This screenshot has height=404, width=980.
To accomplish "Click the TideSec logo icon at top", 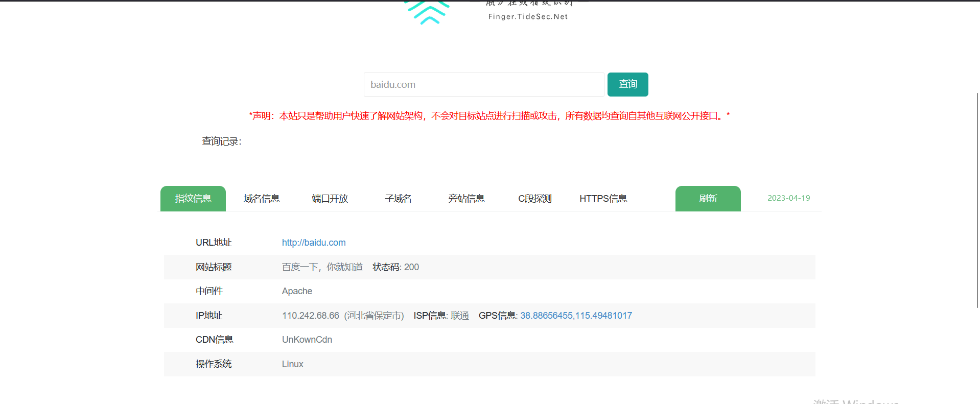I will [427, 12].
